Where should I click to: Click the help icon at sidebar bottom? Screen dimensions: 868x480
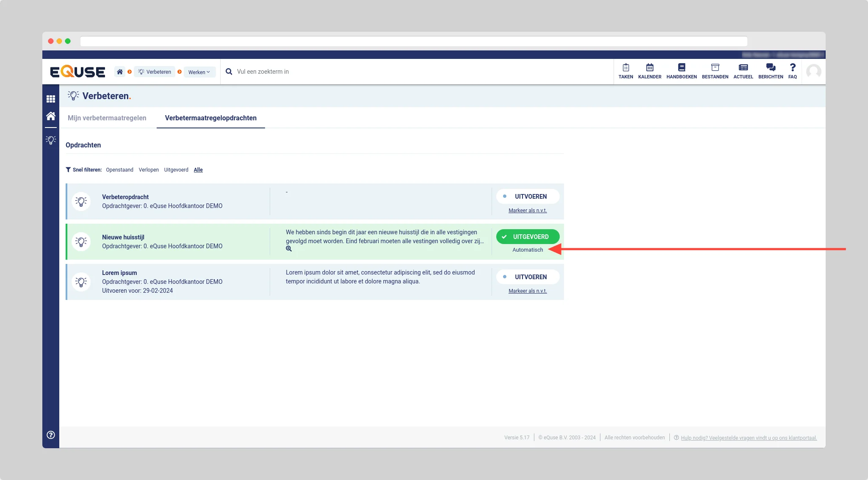[x=51, y=435]
